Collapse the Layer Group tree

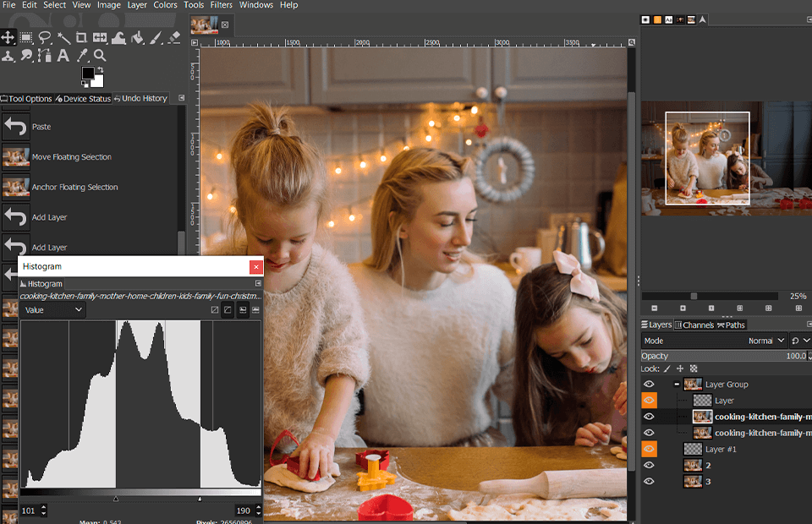tap(678, 385)
